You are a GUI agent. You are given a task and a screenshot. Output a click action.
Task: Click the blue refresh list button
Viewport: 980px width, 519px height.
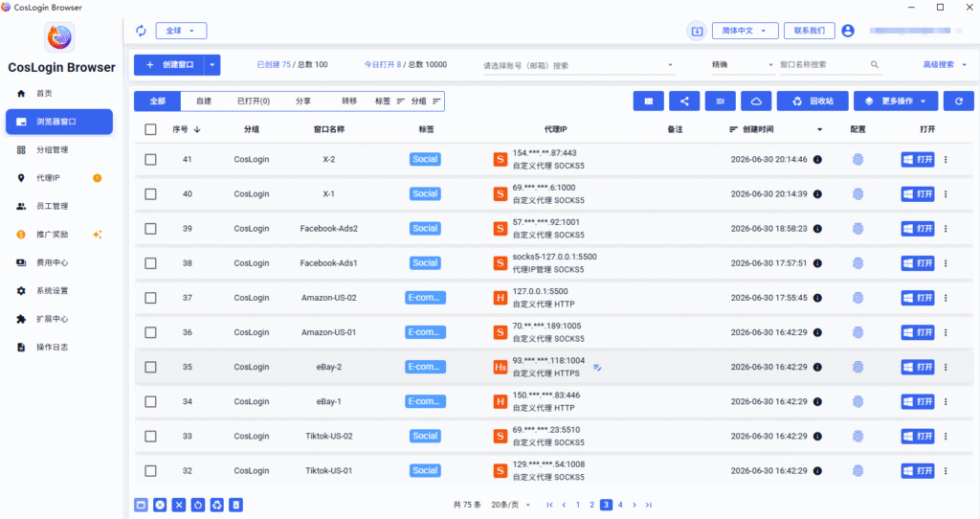point(959,102)
